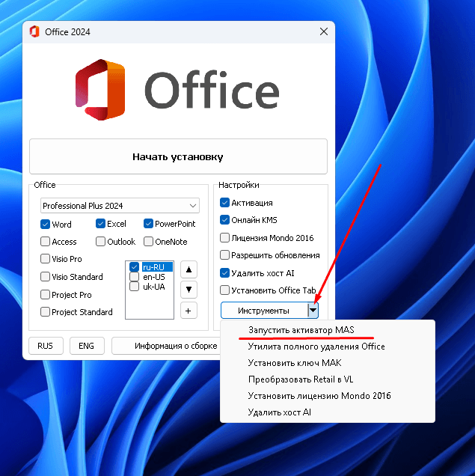475x476 pixels.
Task: Add a language with the plus button
Action: [189, 311]
